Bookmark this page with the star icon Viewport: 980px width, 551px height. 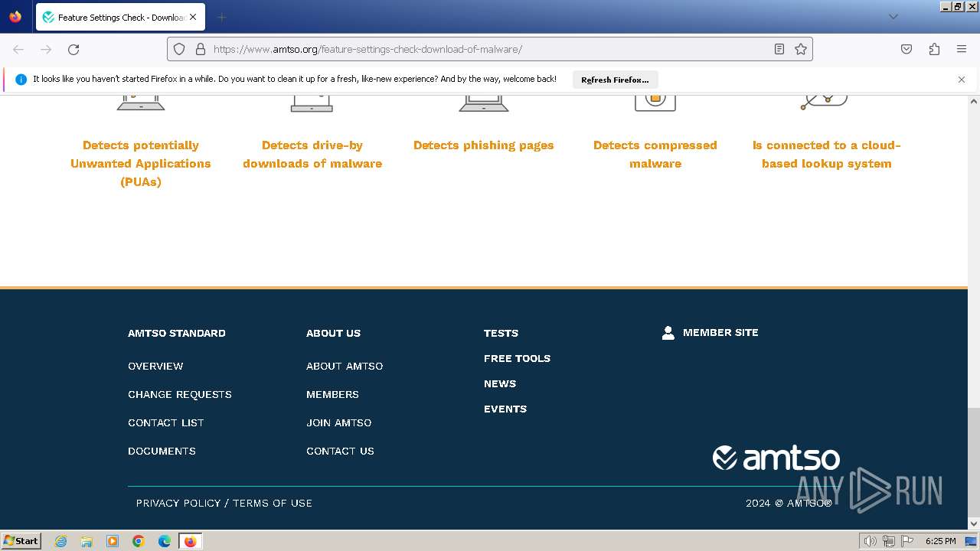click(x=801, y=49)
